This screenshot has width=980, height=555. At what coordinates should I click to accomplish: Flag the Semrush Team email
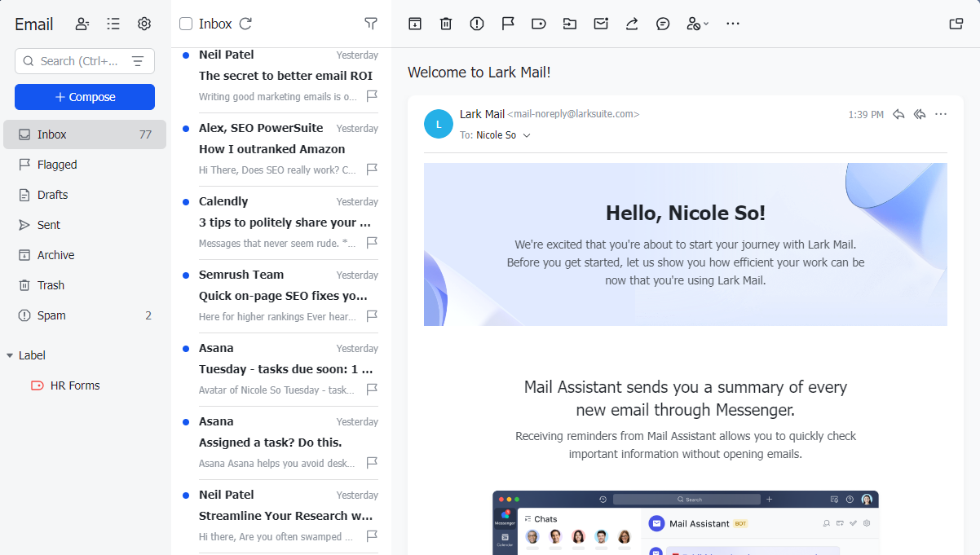coord(372,316)
